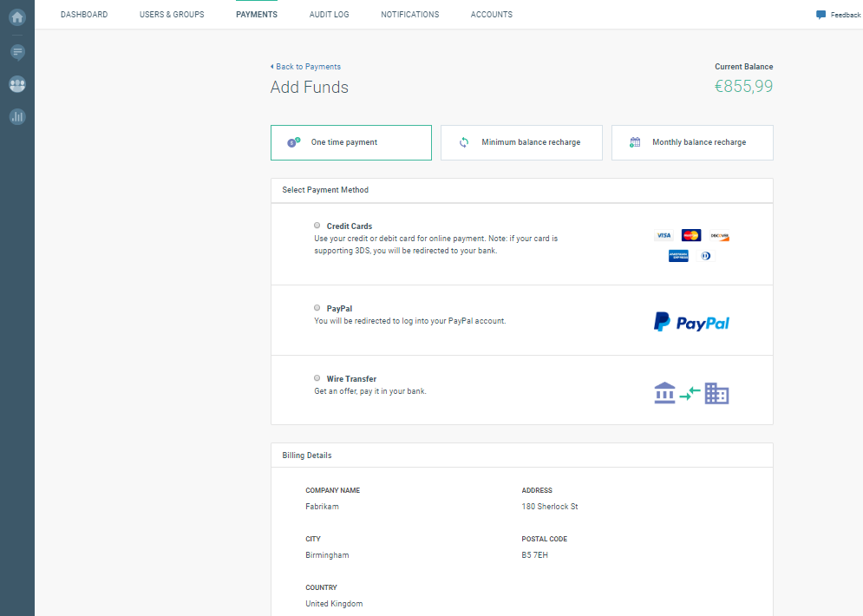Click the Add Funds page title
The image size is (863, 616).
tap(310, 87)
